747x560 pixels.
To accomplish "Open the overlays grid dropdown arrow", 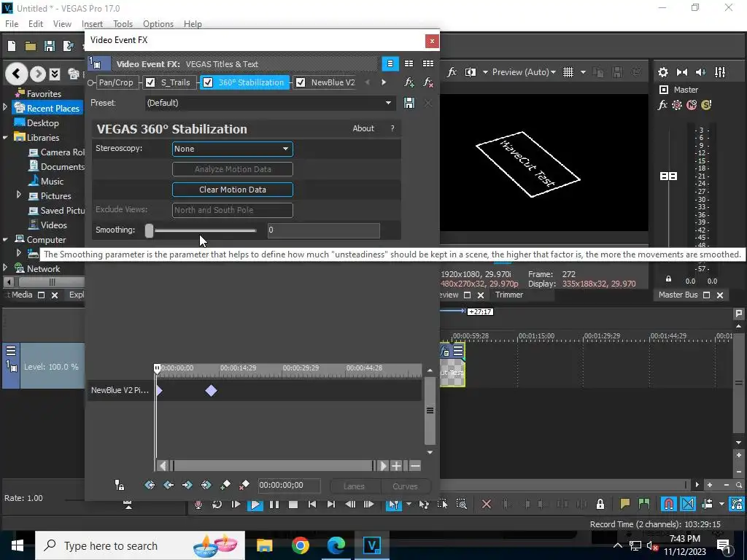I will click(583, 72).
